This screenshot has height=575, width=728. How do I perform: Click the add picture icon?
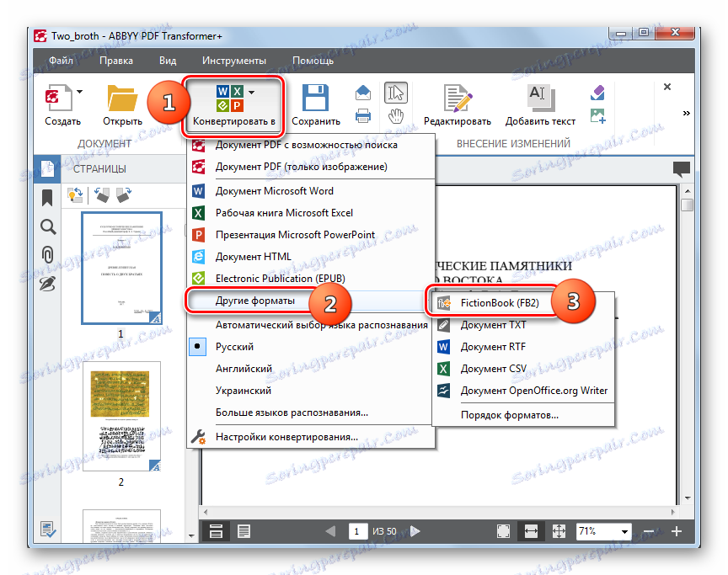point(597,115)
